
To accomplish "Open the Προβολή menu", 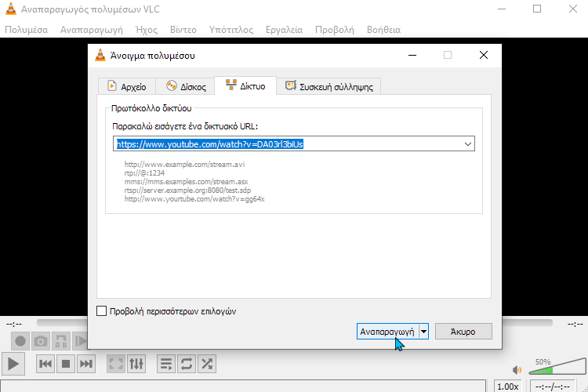I will (335, 30).
